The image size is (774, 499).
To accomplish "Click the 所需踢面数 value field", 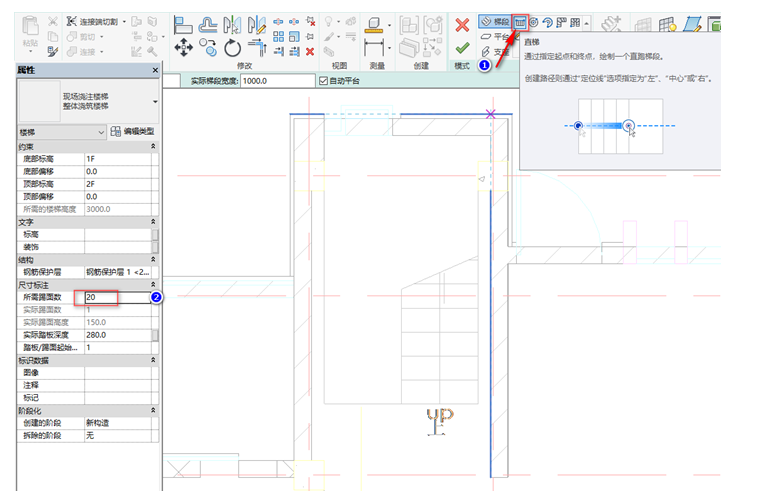I will (x=115, y=298).
